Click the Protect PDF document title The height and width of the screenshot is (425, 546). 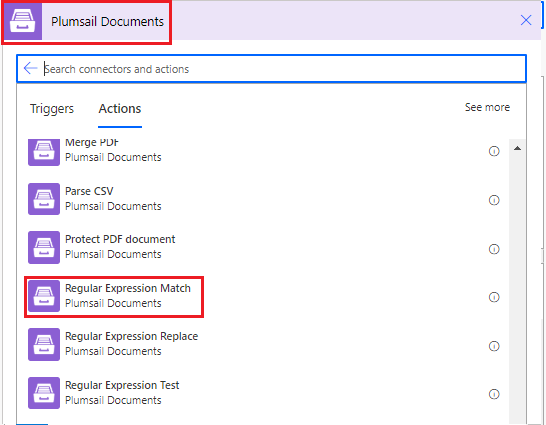(120, 239)
